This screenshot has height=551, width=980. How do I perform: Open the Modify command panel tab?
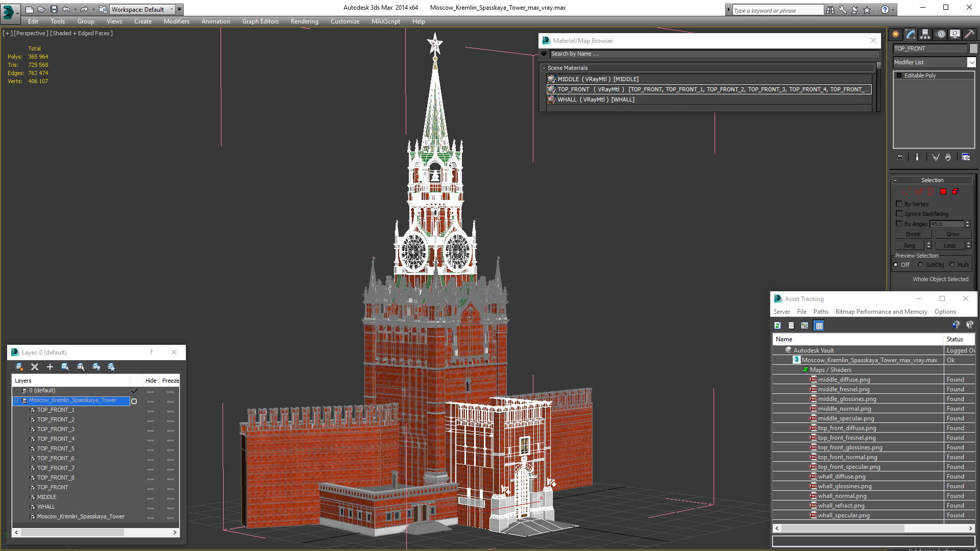[x=911, y=34]
